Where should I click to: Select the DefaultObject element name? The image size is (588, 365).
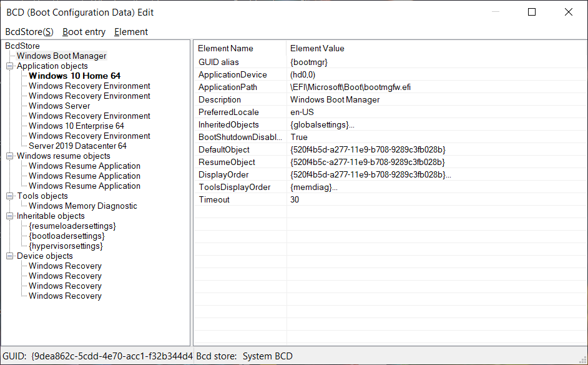click(224, 149)
